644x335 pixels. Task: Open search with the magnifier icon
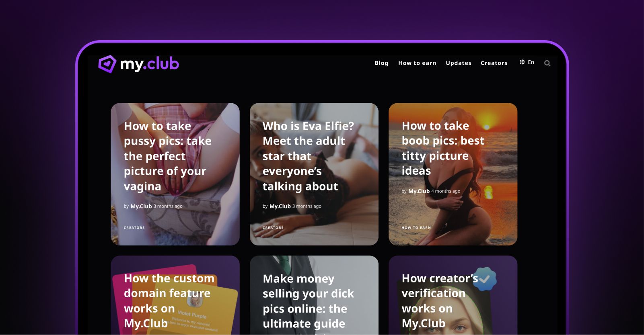click(547, 63)
